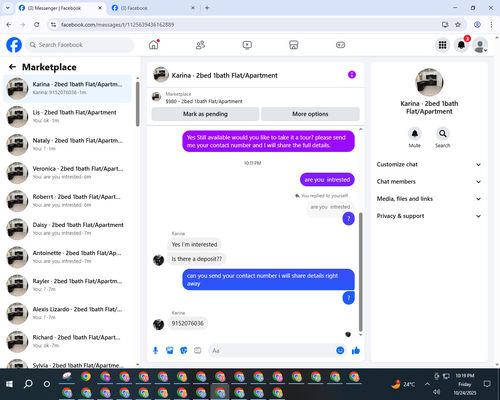This screenshot has height=400, width=500.
Task: Click the 'Is there a deposit??' message
Action: (197, 259)
